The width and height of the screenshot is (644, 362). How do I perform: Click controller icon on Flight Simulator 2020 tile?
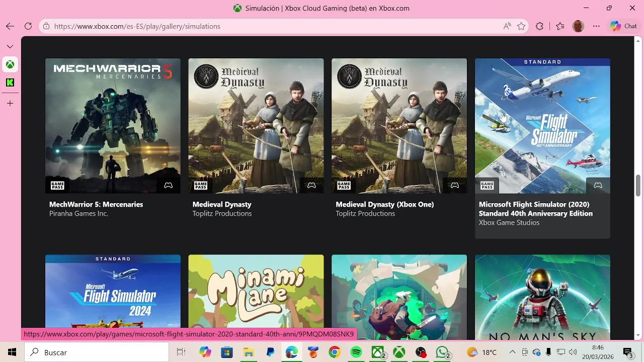tap(598, 186)
